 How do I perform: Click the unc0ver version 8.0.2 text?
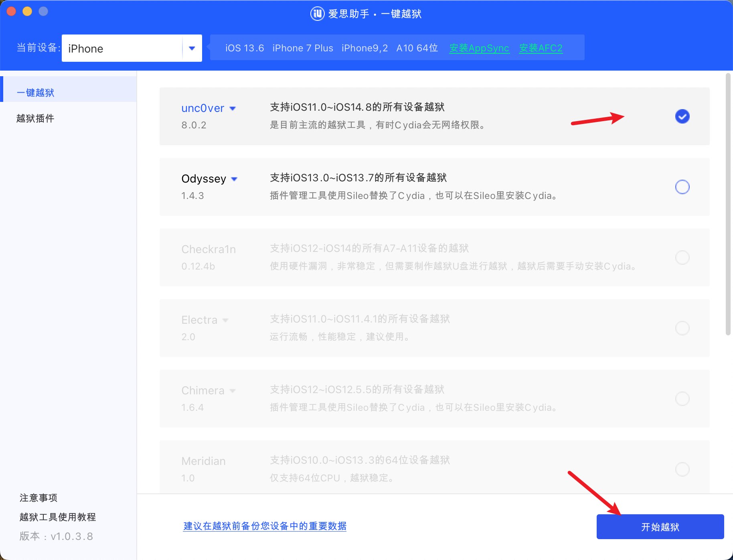194,125
